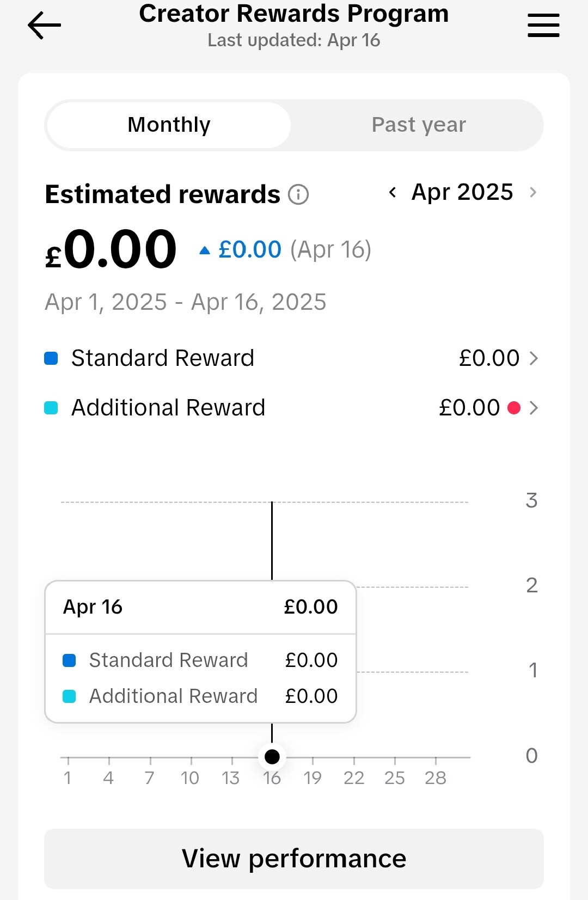The height and width of the screenshot is (900, 588).
Task: Click the View performance button
Action: (x=294, y=859)
